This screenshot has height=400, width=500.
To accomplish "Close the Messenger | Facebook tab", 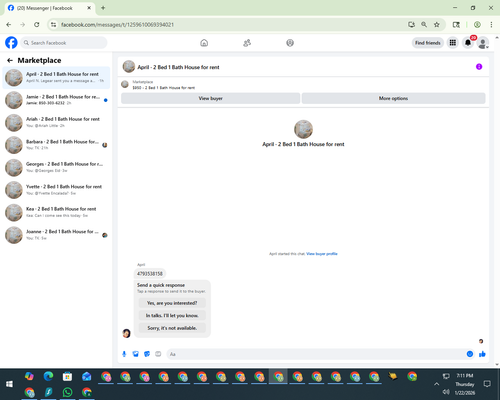I will 89,8.
